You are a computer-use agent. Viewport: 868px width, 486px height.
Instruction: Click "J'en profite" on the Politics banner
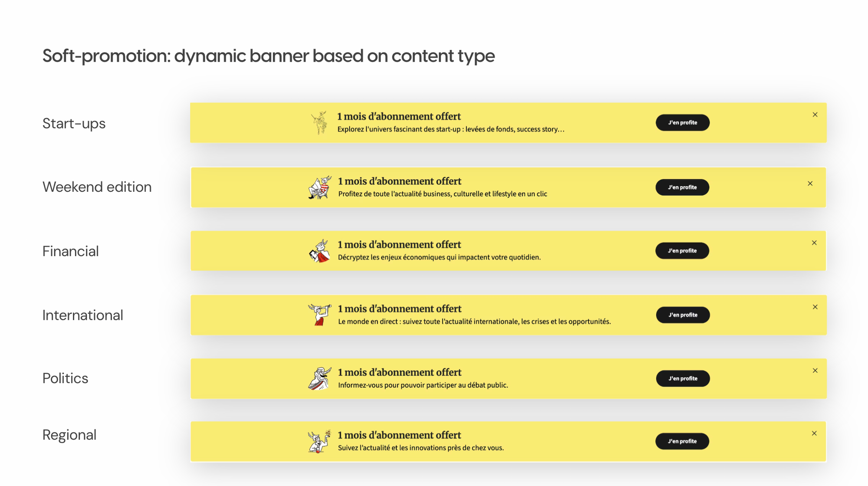point(683,378)
